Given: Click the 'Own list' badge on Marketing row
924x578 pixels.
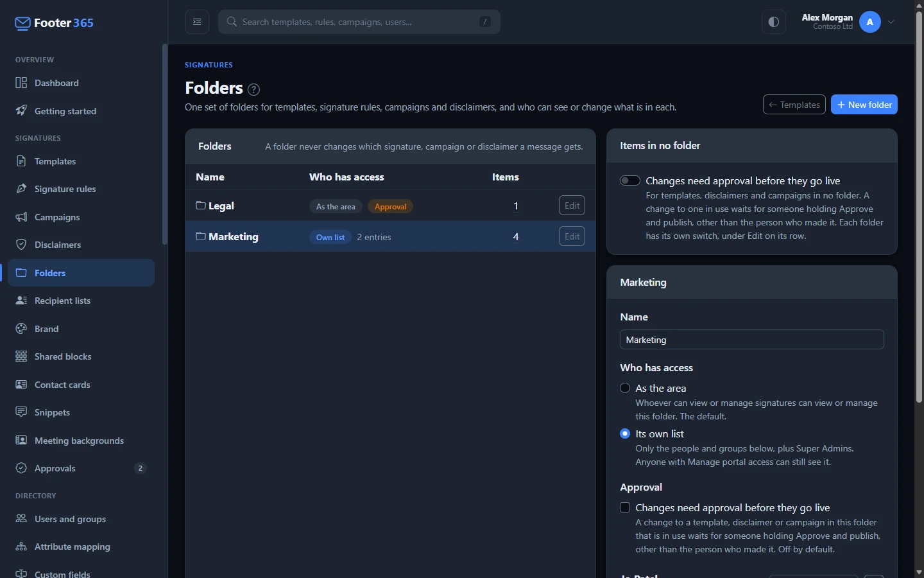Looking at the screenshot, I should coord(330,237).
